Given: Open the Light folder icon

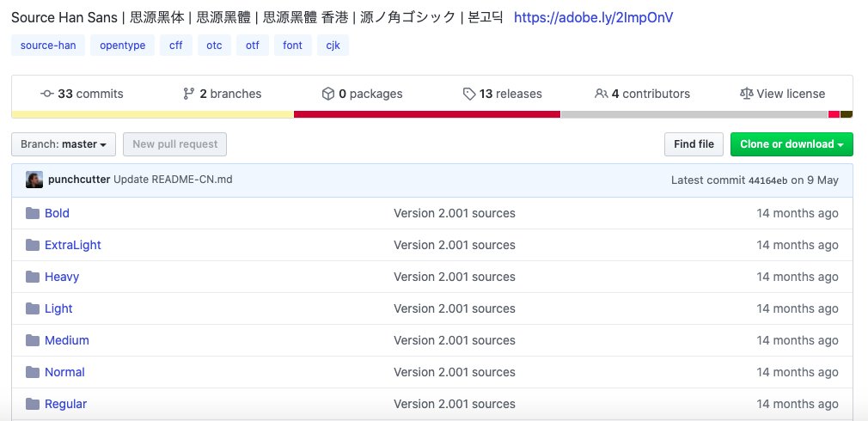Looking at the screenshot, I should 33,308.
